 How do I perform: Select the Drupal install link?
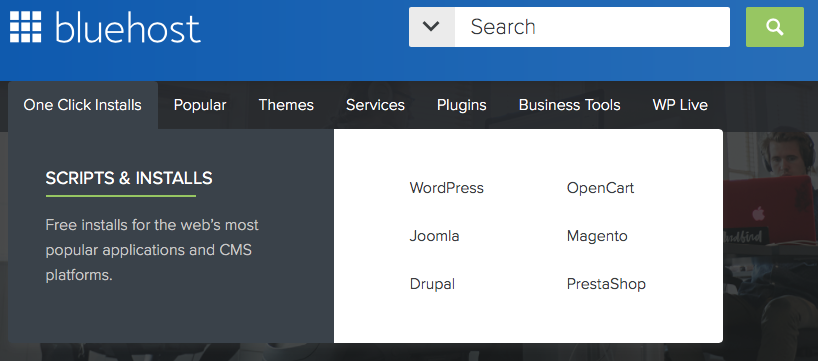point(432,284)
